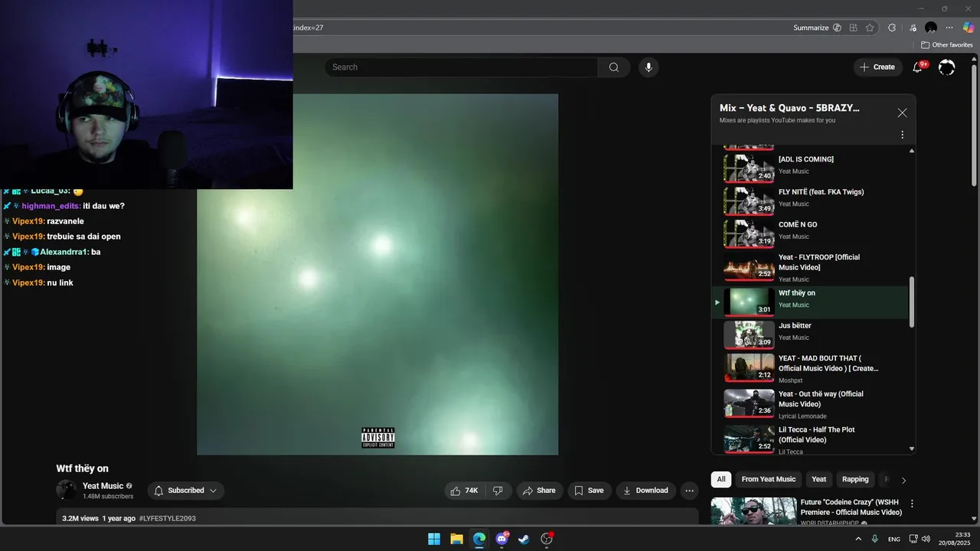Image resolution: width=980 pixels, height=551 pixels.
Task: Open the OBS icon on taskbar
Action: point(547,539)
